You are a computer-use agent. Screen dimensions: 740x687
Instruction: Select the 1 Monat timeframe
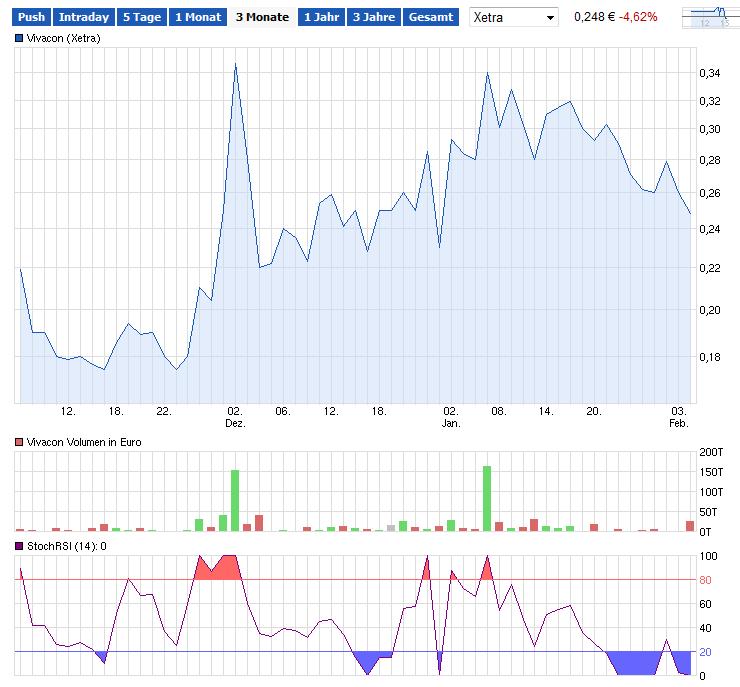[x=196, y=17]
